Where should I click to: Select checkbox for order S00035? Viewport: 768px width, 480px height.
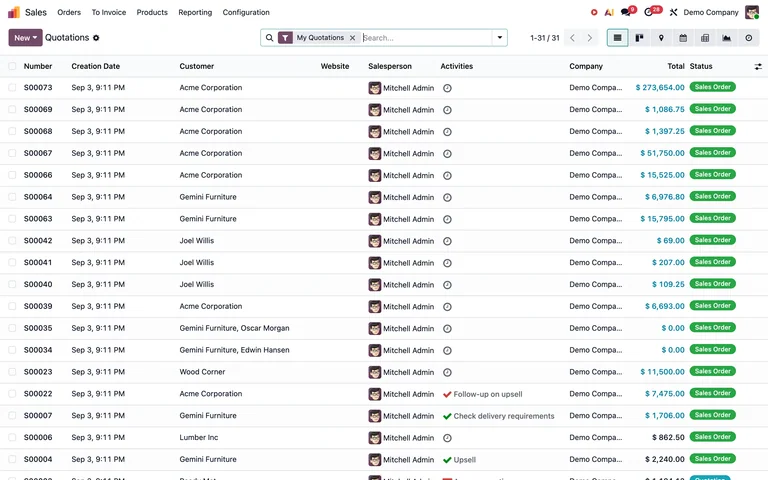pyautogui.click(x=12, y=328)
